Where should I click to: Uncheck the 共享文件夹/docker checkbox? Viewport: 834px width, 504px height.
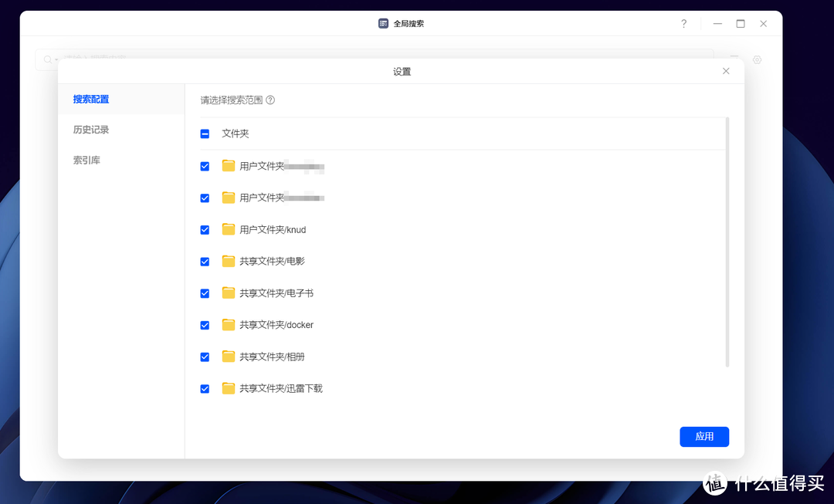click(x=205, y=324)
